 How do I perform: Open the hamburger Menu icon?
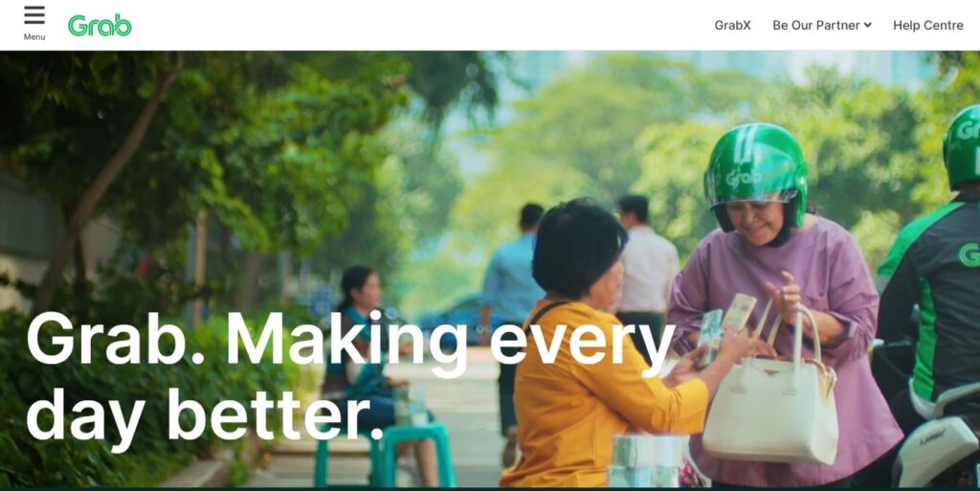34,15
